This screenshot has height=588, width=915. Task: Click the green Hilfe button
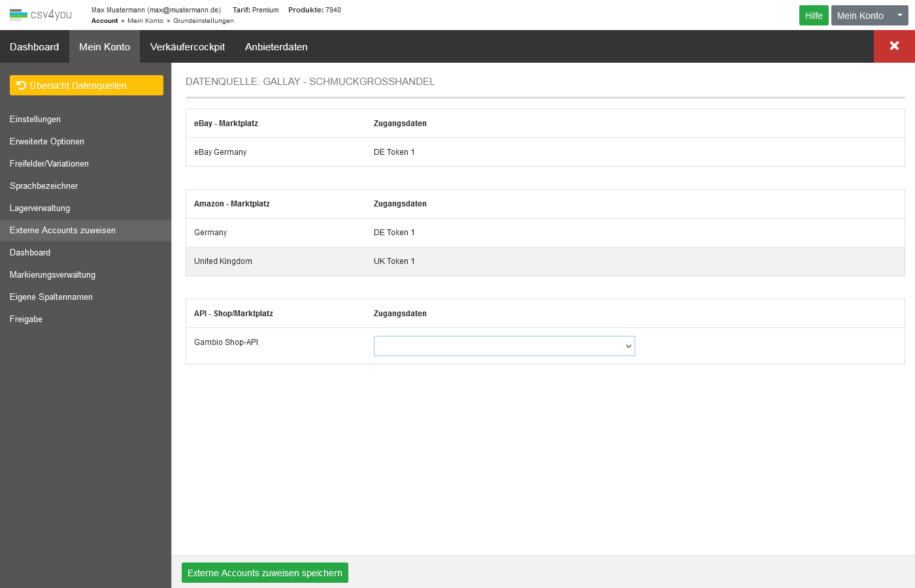(x=813, y=16)
